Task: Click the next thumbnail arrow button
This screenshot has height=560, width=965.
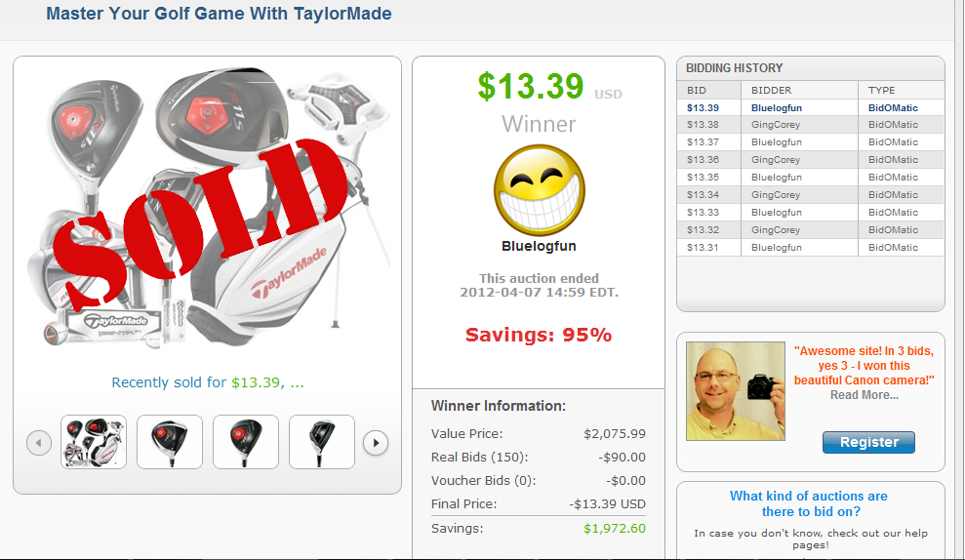Action: (x=376, y=443)
